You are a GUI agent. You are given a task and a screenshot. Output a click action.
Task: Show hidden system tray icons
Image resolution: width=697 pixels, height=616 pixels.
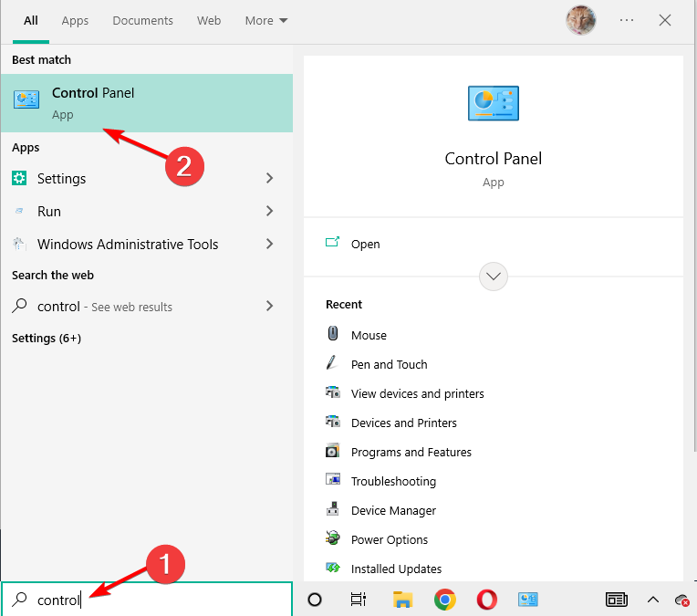pos(653,600)
